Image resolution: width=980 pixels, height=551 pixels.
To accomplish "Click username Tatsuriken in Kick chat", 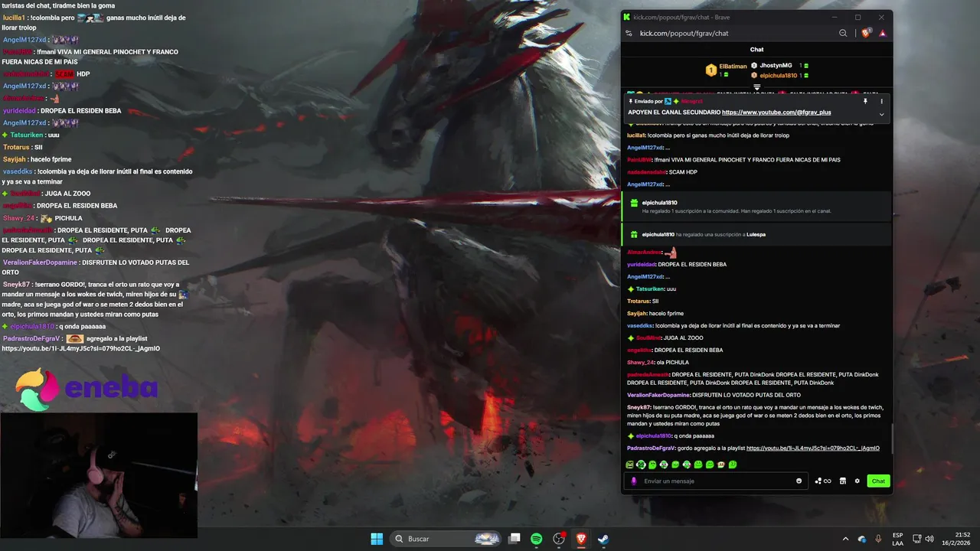I will tap(650, 289).
